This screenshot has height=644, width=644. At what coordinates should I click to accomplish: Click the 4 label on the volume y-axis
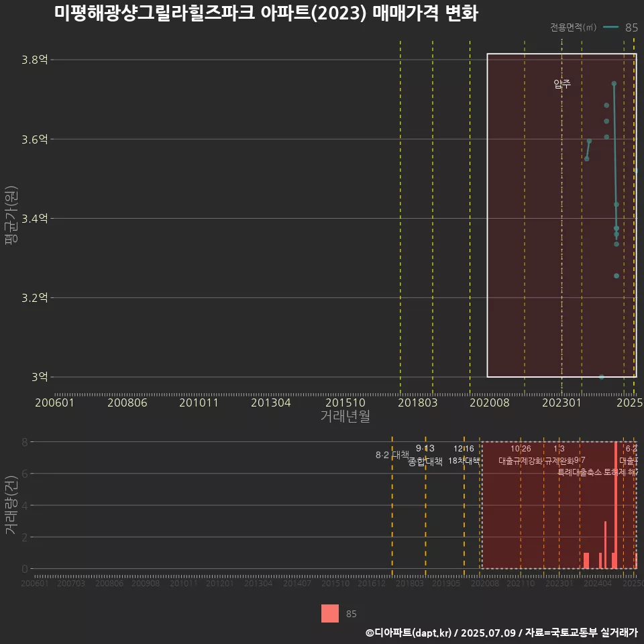25,505
